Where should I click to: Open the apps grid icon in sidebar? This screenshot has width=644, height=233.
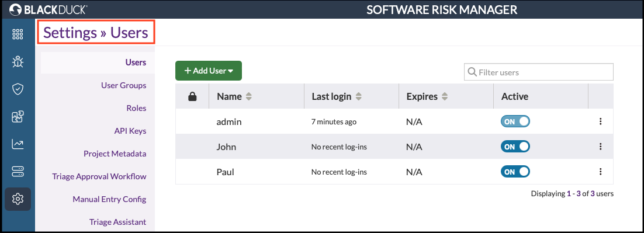(18, 34)
